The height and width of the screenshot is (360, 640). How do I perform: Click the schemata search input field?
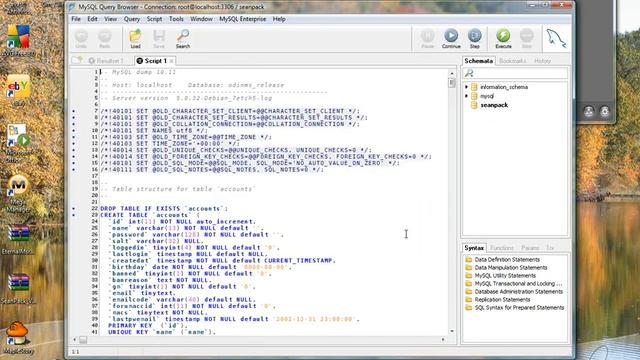[x=515, y=73]
